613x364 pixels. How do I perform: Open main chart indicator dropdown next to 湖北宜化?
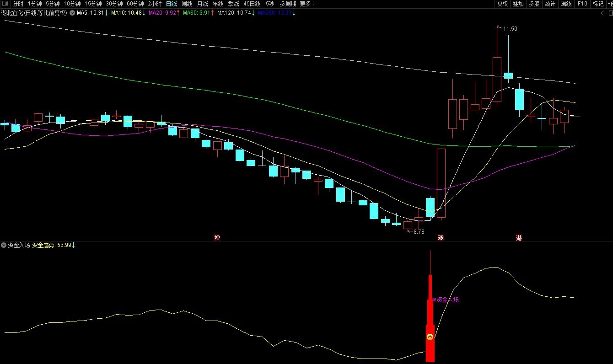(72, 13)
